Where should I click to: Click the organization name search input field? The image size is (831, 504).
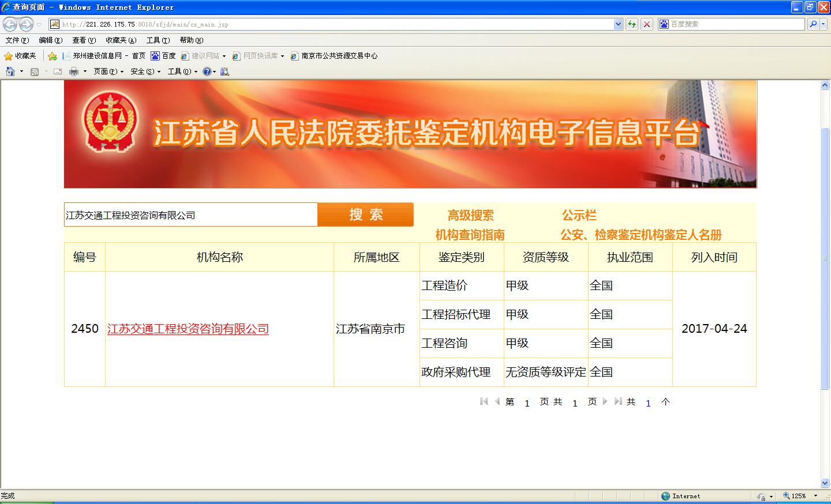190,215
